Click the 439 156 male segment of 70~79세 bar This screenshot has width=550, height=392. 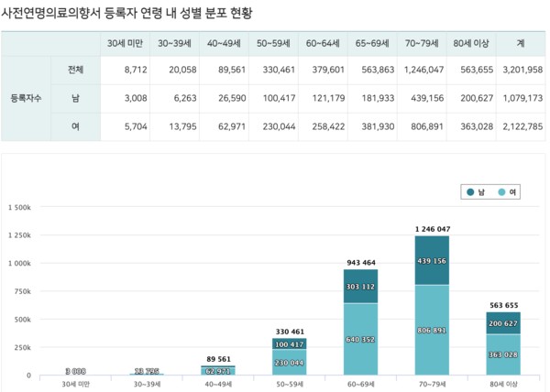point(432,261)
